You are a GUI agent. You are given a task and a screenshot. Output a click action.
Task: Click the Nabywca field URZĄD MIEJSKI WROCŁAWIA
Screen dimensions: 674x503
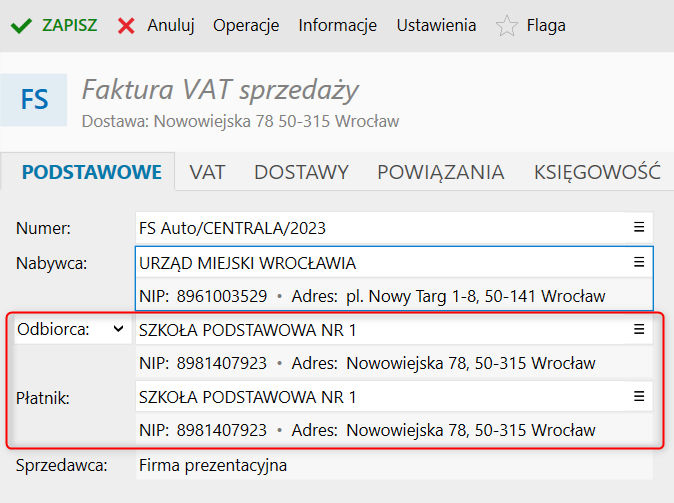tap(394, 263)
